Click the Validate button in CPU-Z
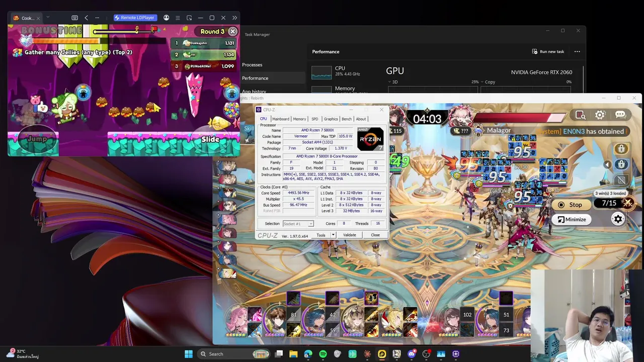This screenshot has width=644, height=362. coord(350,235)
